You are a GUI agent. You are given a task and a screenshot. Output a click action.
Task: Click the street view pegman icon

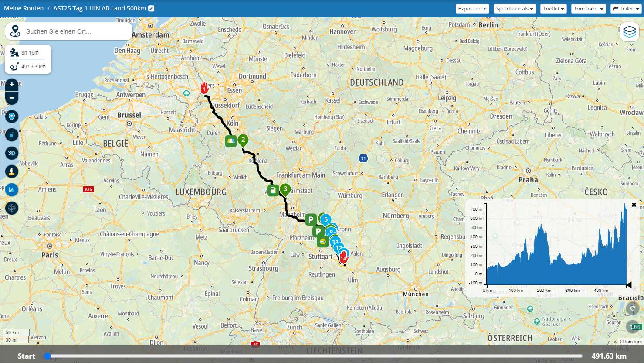click(x=12, y=171)
